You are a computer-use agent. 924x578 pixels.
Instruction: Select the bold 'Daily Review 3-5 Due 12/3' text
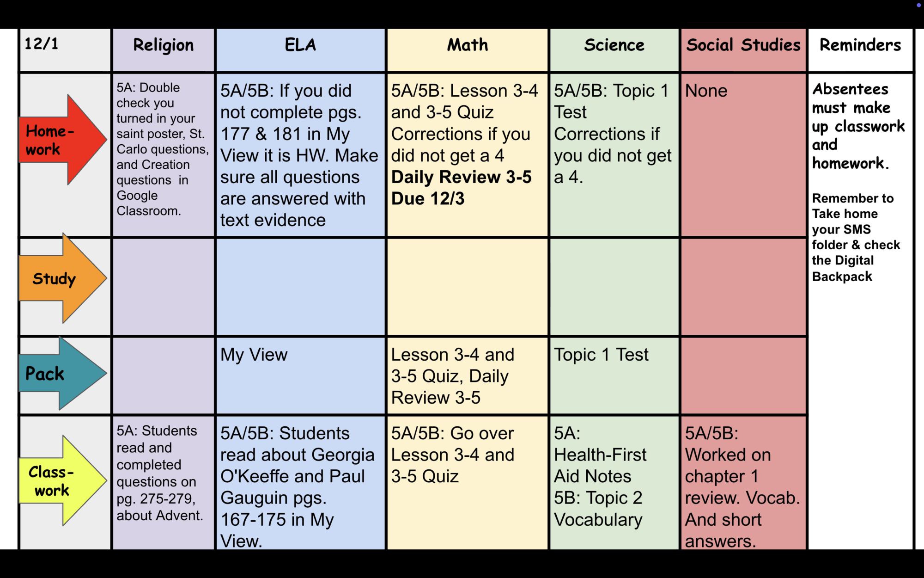point(461,188)
